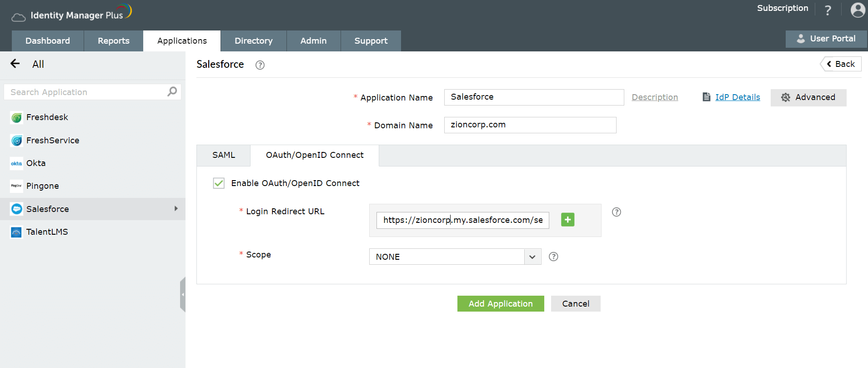Click the Advanced settings button
The height and width of the screenshot is (368, 868).
(x=808, y=97)
